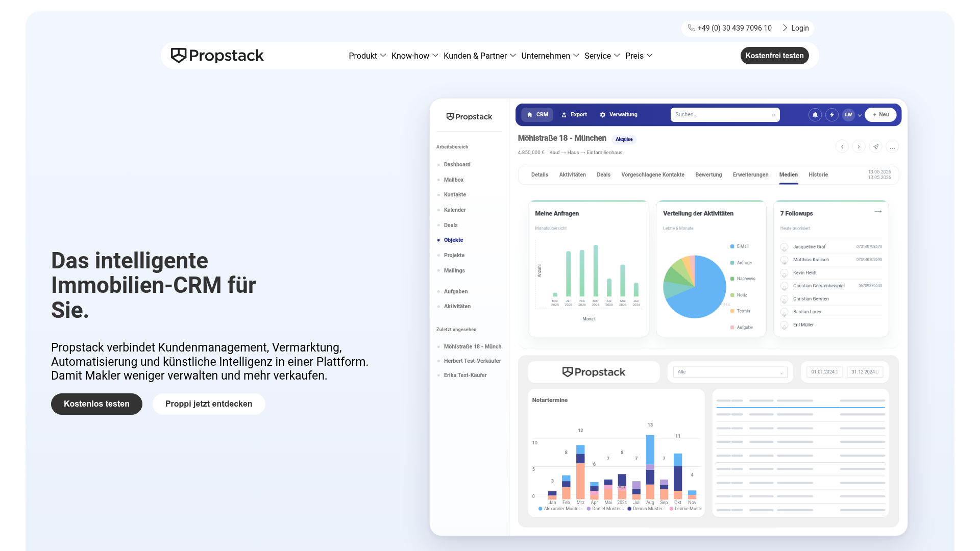The width and height of the screenshot is (980, 551).
Task: Click the search magnifier icon in Suchen field
Action: click(773, 115)
